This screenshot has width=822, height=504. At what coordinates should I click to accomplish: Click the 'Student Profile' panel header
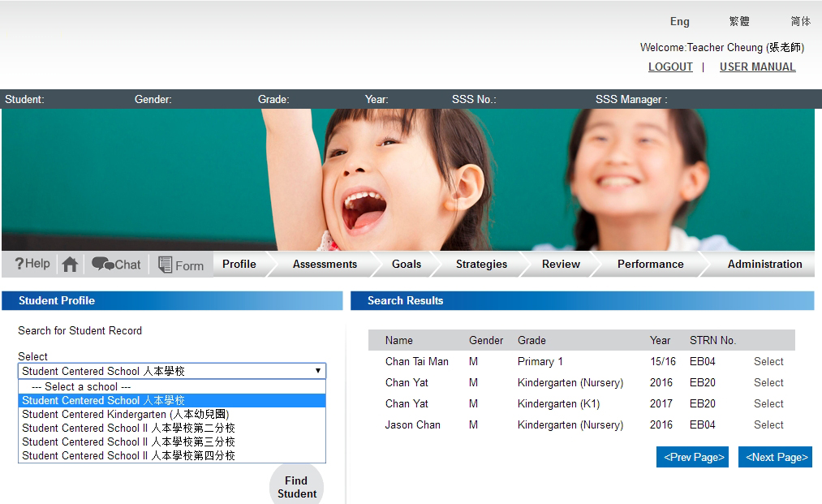[173, 300]
